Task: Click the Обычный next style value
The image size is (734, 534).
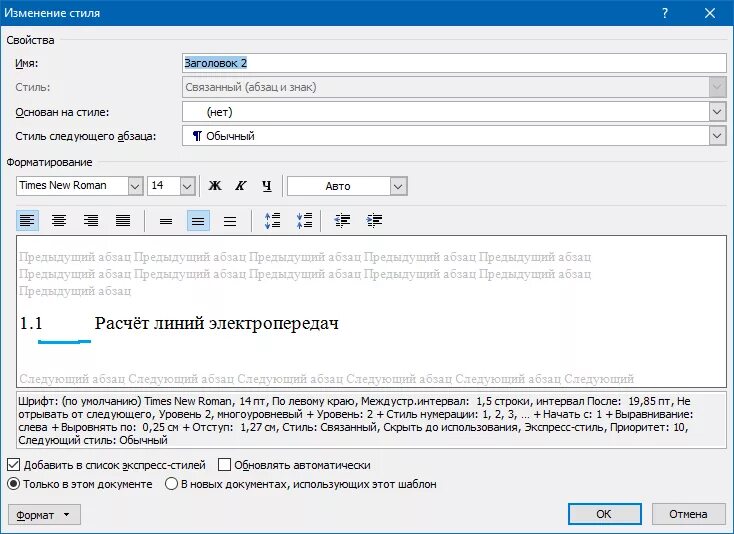Action: coord(230,136)
